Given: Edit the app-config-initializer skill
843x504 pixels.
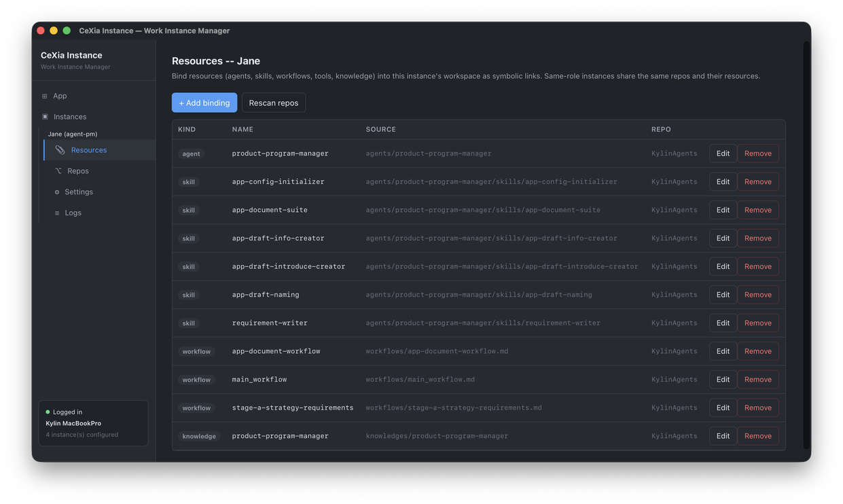Looking at the screenshot, I should pos(723,182).
